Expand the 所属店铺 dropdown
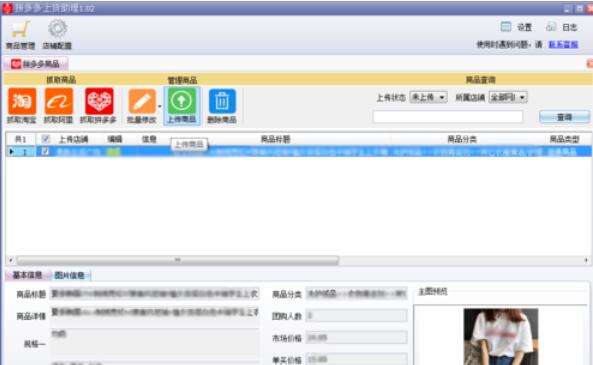The width and height of the screenshot is (593, 365). [x=508, y=98]
